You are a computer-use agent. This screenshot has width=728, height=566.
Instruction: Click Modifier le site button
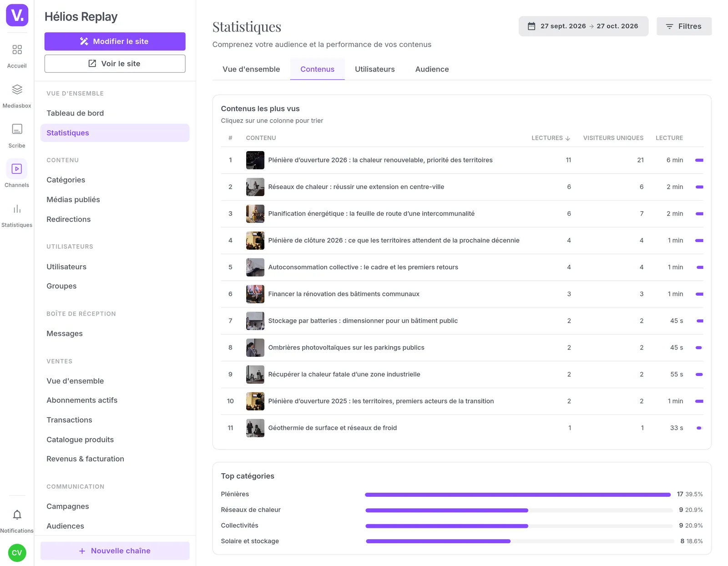[x=115, y=41]
